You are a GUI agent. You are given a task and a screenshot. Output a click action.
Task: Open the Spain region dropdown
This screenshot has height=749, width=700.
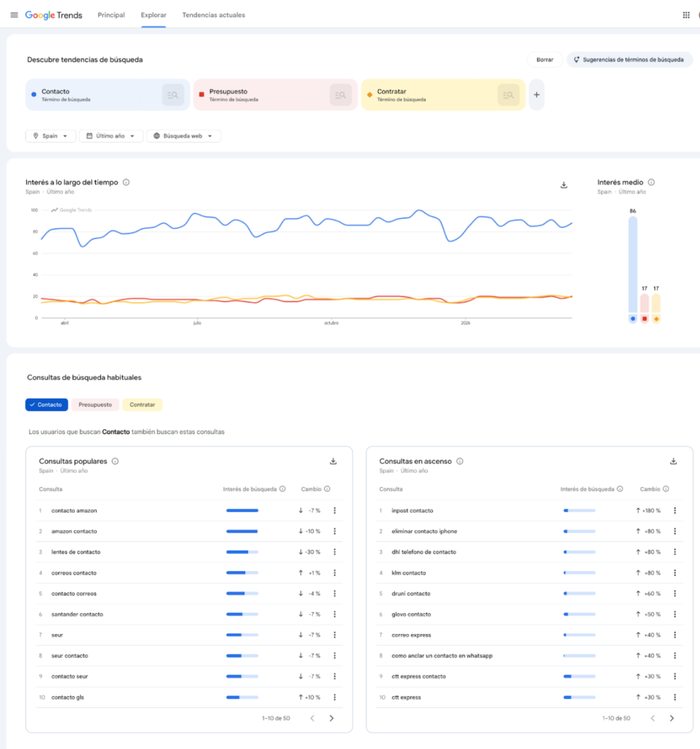[x=50, y=136]
